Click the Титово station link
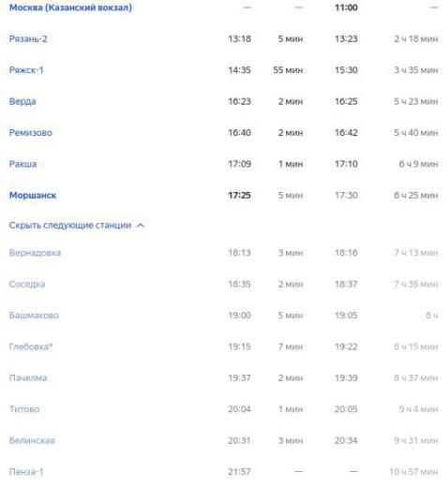Image resolution: width=448 pixels, height=487 pixels. click(x=24, y=409)
